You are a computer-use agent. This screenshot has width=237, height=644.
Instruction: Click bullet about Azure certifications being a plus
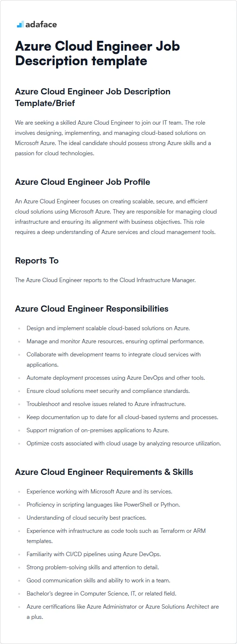(123, 612)
